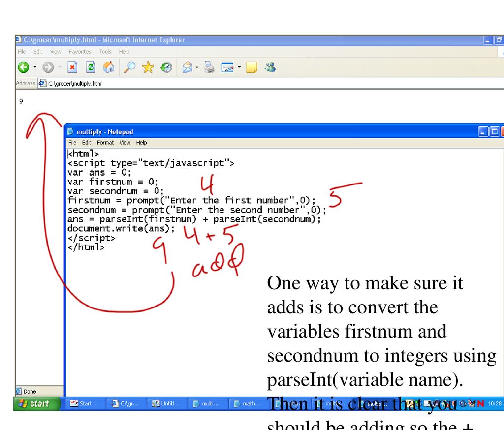Go to the Home page icon
This screenshot has width=504, height=430.
point(109,67)
